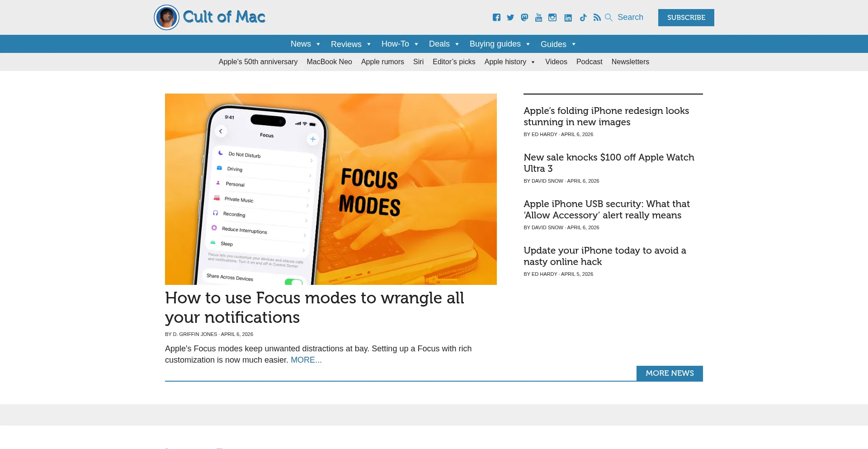This screenshot has height=449, width=868.
Task: Open the Focus modes headline article
Action: pos(314,307)
